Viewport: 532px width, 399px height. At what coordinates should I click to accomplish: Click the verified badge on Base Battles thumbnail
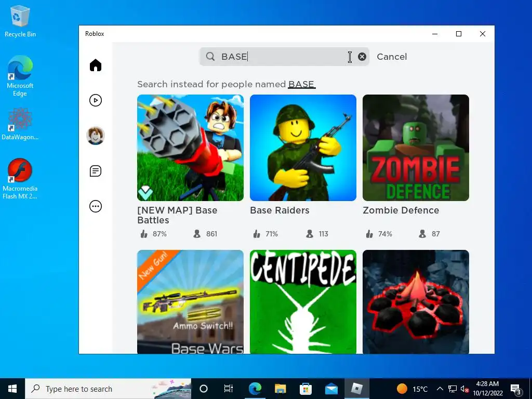click(x=145, y=193)
